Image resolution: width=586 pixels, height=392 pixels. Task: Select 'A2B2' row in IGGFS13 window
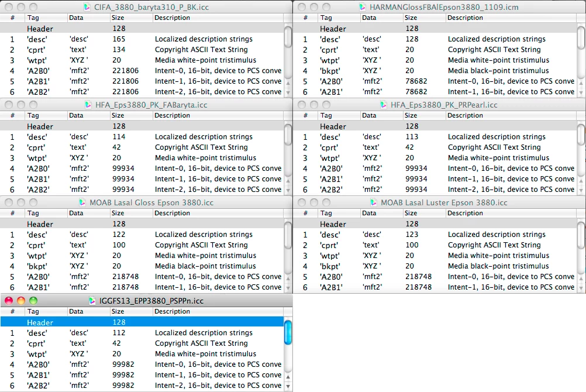tap(142, 385)
